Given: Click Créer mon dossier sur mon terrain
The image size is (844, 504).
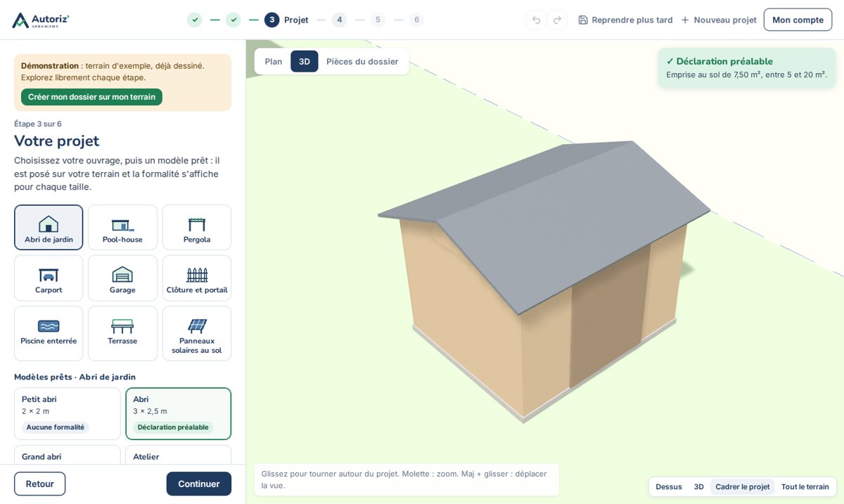Looking at the screenshot, I should [91, 97].
